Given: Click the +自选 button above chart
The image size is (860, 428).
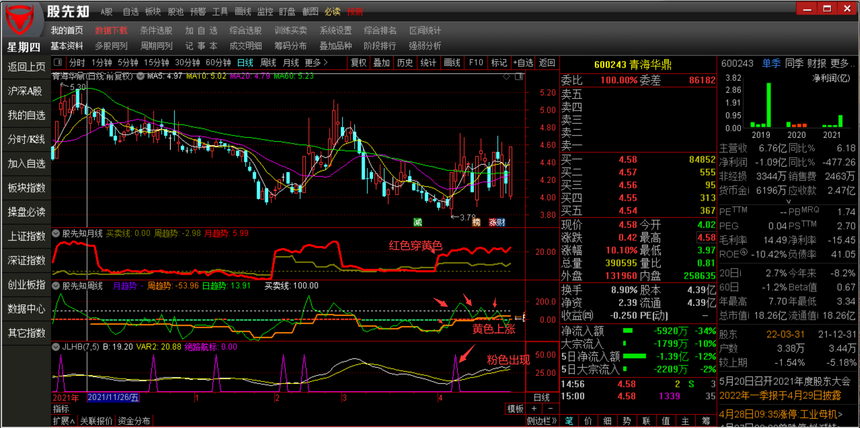Looking at the screenshot, I should [523, 63].
